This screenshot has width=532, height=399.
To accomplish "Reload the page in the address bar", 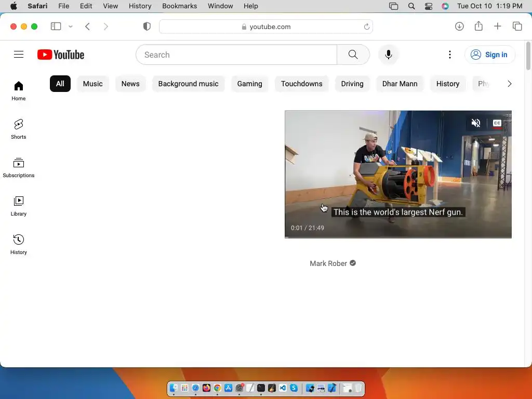I will (366, 26).
